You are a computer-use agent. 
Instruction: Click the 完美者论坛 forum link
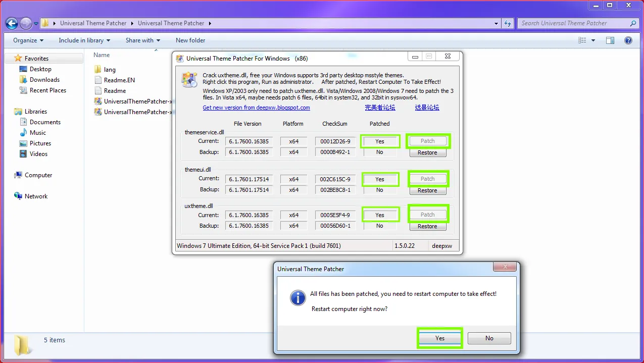point(380,108)
